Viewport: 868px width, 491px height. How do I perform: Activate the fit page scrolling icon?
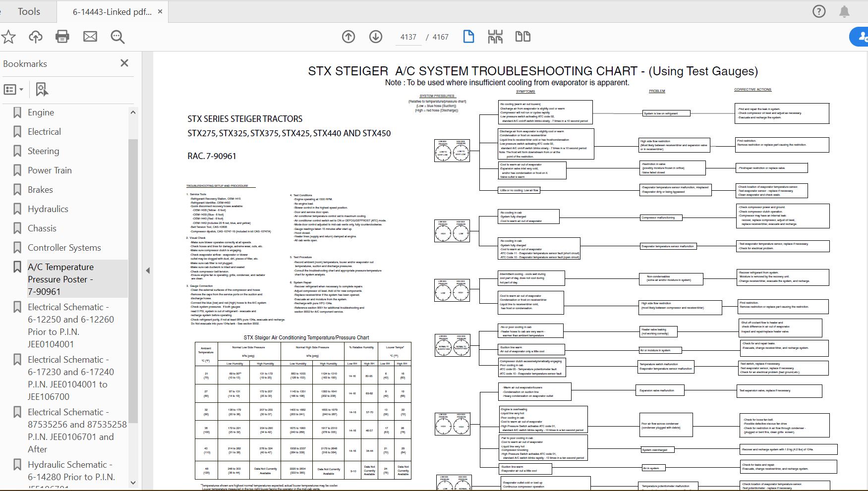click(495, 37)
